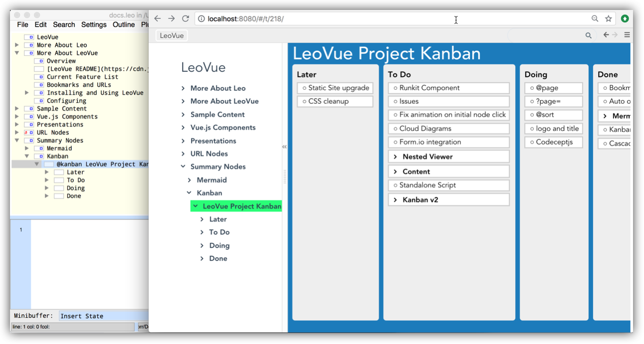The image size is (644, 344).
Task: Expand More About Leo in the LeoVue sidebar
Action: point(183,88)
